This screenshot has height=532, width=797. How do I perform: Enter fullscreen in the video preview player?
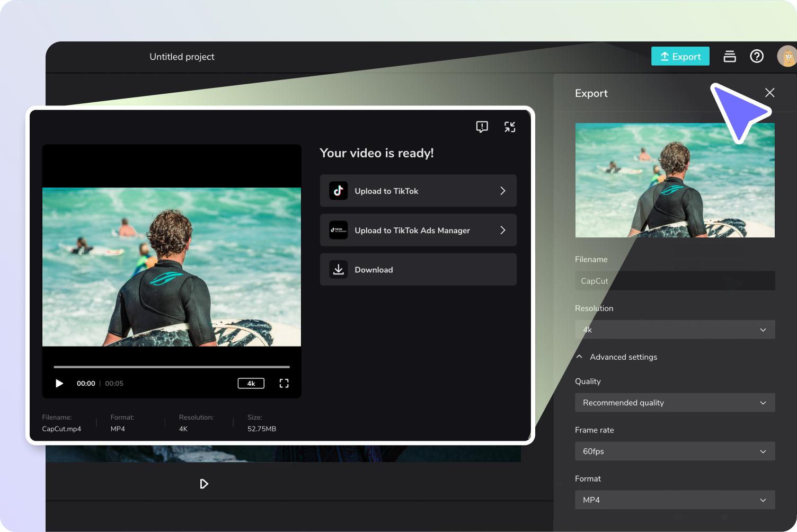284,383
